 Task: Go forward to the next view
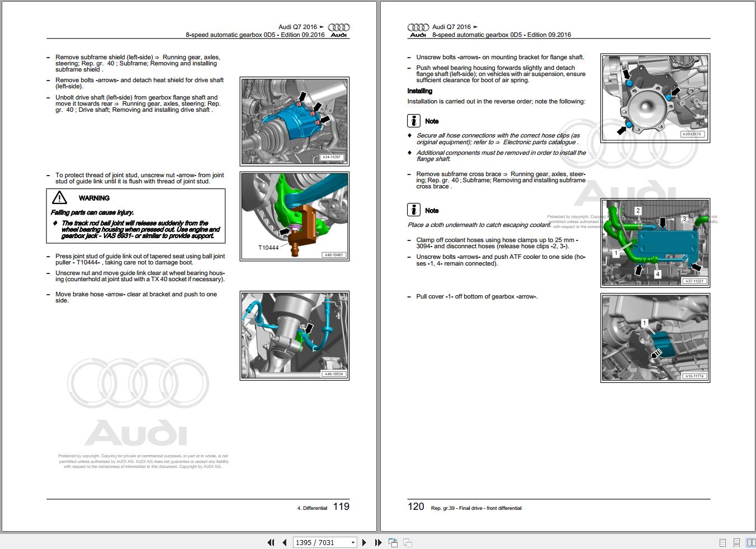408,542
